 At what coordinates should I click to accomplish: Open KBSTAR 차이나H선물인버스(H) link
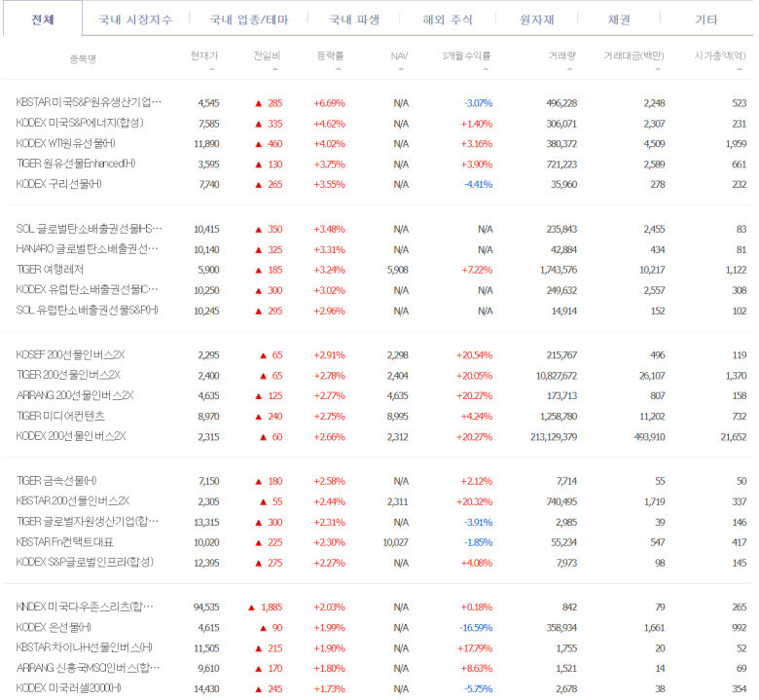point(85,647)
